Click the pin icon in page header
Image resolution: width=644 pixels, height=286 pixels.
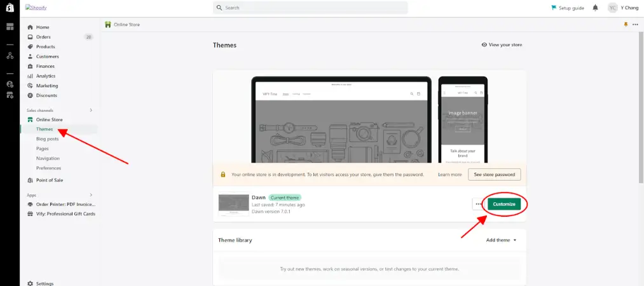(626, 25)
